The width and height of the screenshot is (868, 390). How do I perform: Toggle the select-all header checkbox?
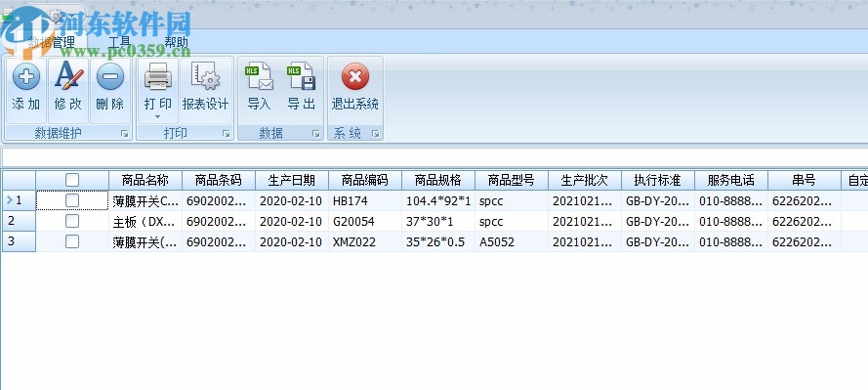[72, 180]
